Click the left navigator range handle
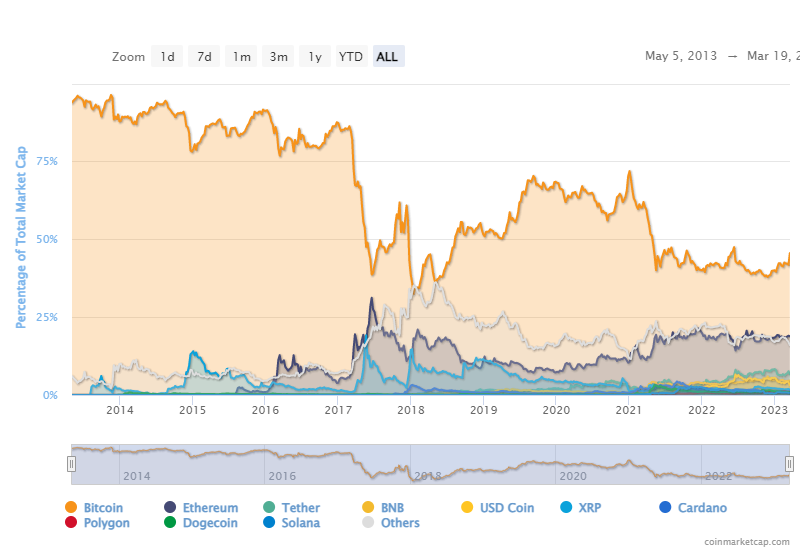Image resolution: width=800 pixels, height=550 pixels. [71, 463]
